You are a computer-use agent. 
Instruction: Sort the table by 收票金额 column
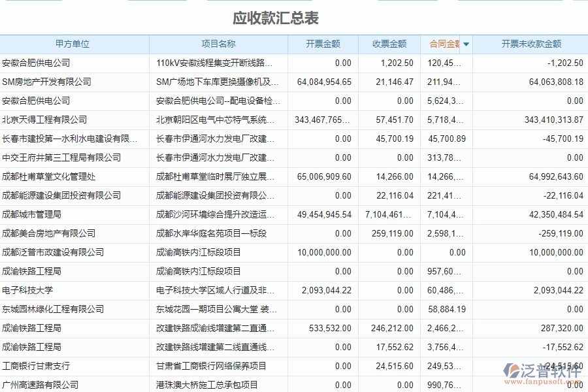point(388,44)
